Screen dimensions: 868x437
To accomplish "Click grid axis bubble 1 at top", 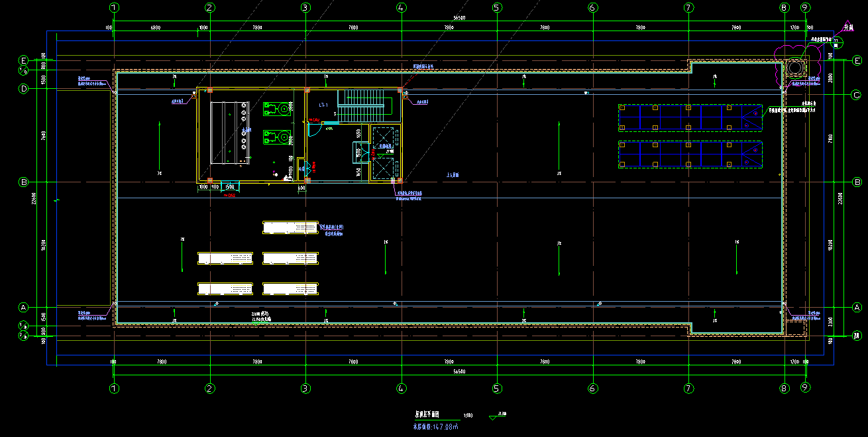I will coord(115,8).
